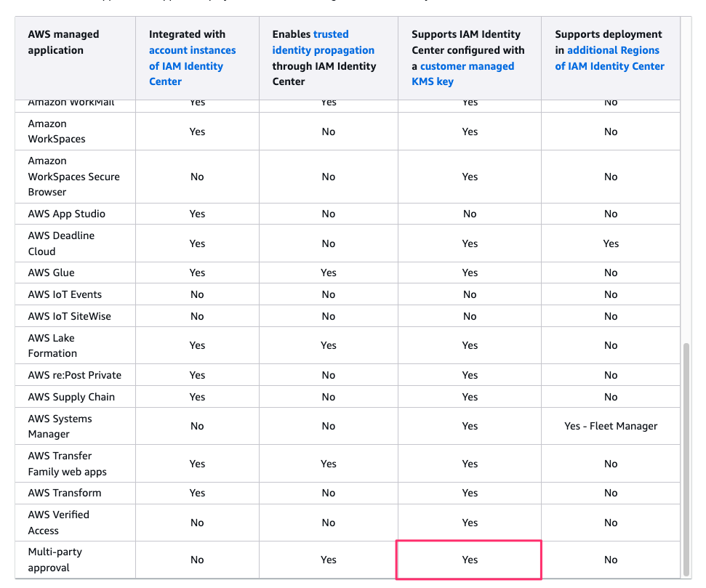
Task: Click the 'AWS Supply Chain' application name
Action: (71, 397)
